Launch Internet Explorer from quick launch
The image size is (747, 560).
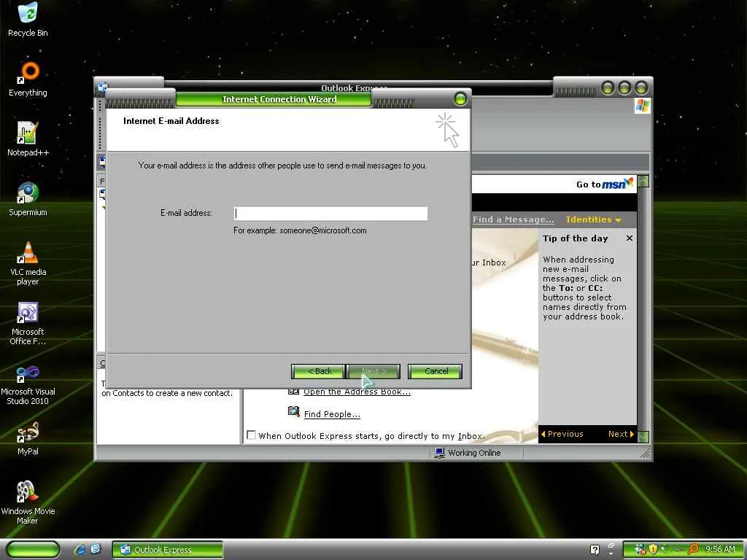[x=80, y=550]
